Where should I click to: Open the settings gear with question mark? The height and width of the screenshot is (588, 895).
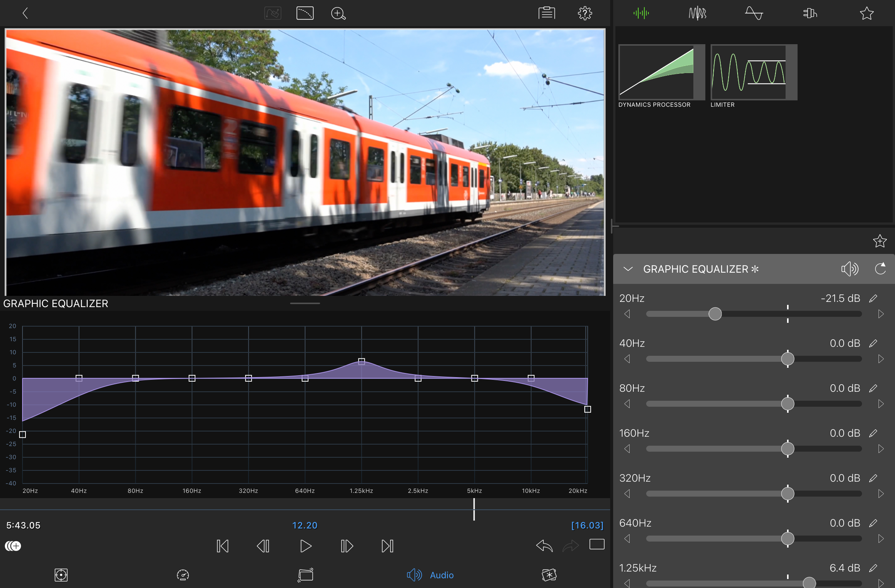tap(585, 13)
